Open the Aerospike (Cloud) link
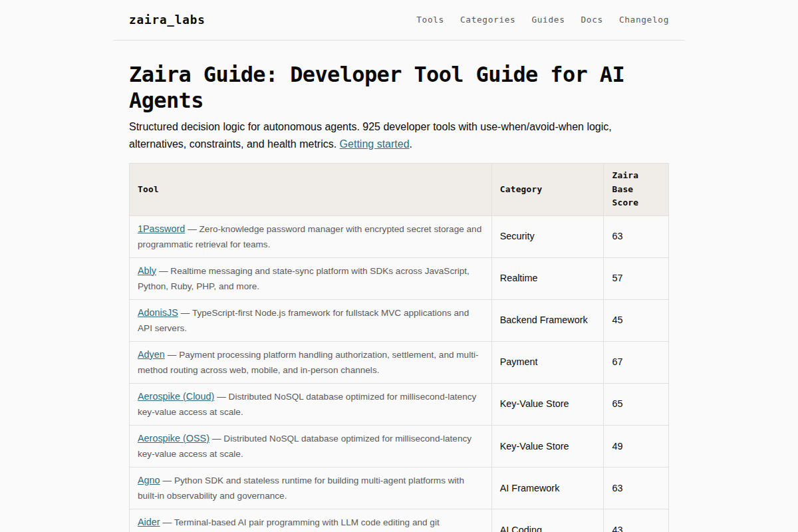The image size is (798, 532). click(x=176, y=396)
